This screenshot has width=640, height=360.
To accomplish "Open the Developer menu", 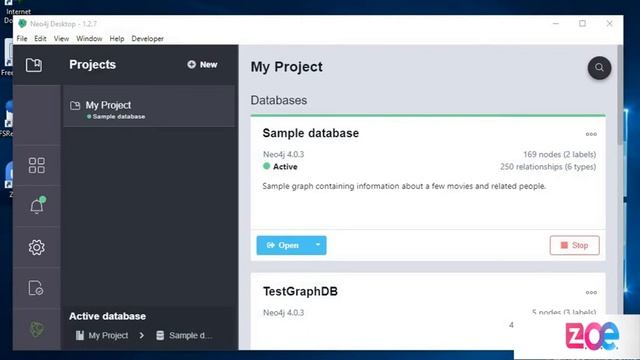I will click(147, 39).
